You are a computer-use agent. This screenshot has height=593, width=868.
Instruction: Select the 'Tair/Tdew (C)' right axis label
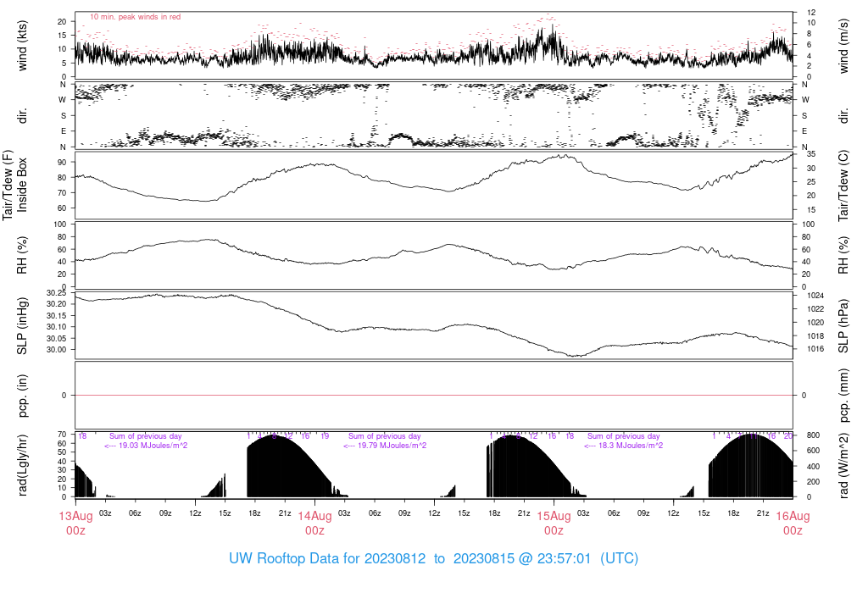pos(843,186)
